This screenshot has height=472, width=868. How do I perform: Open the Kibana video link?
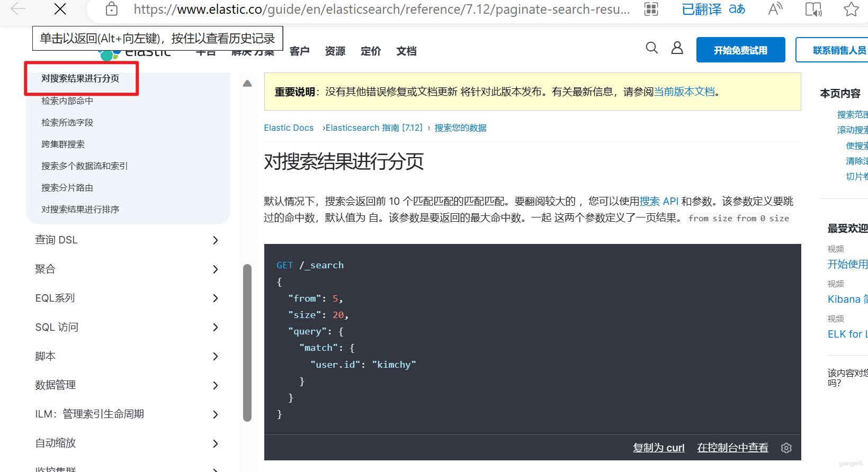(x=847, y=299)
